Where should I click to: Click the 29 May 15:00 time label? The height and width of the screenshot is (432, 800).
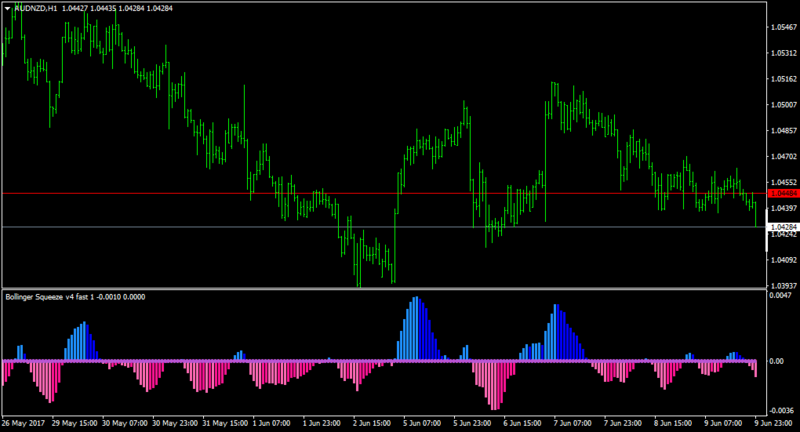click(x=75, y=423)
